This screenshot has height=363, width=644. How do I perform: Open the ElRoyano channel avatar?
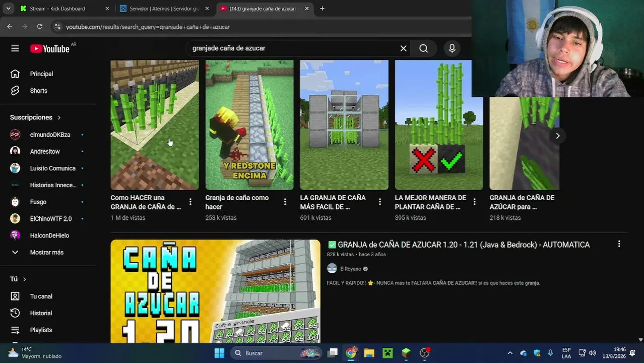click(x=332, y=269)
